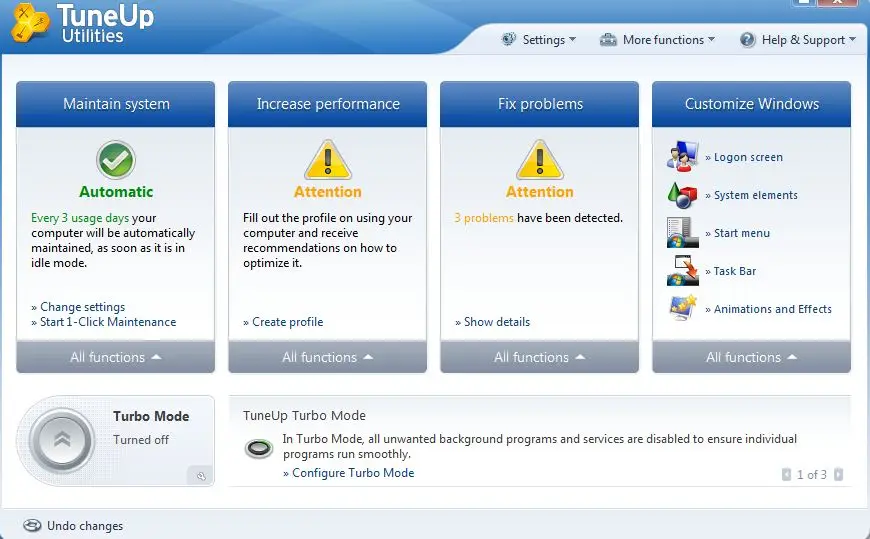Screen dimensions: 870x539
Task: Click the Fix problems warning triangle icon
Action: click(x=539, y=160)
